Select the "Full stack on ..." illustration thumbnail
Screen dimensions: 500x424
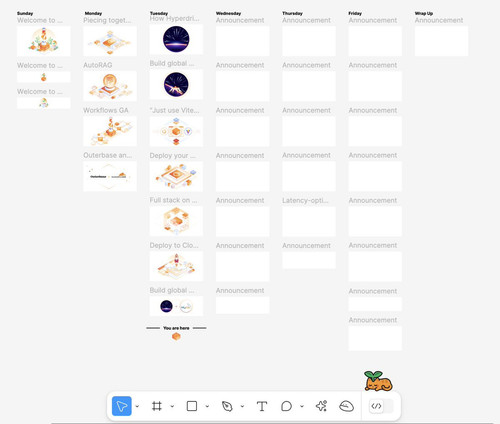176,221
